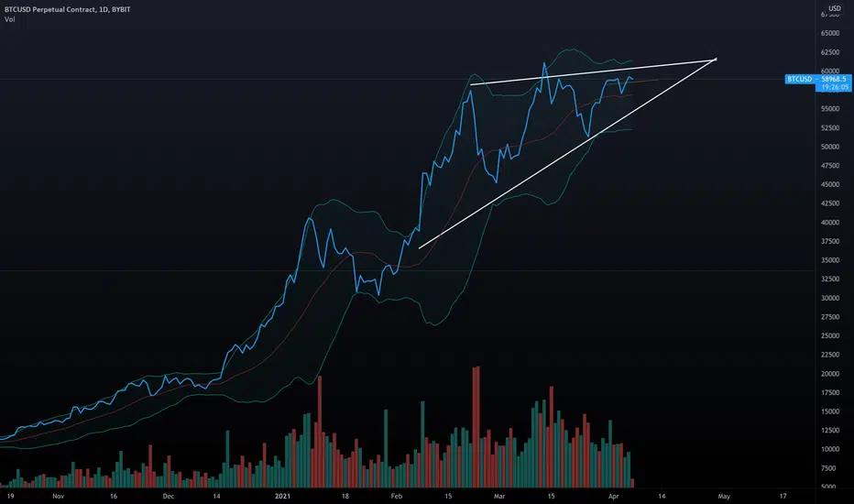Click the 35000 price axis label
The width and height of the screenshot is (854, 504).
point(830,260)
